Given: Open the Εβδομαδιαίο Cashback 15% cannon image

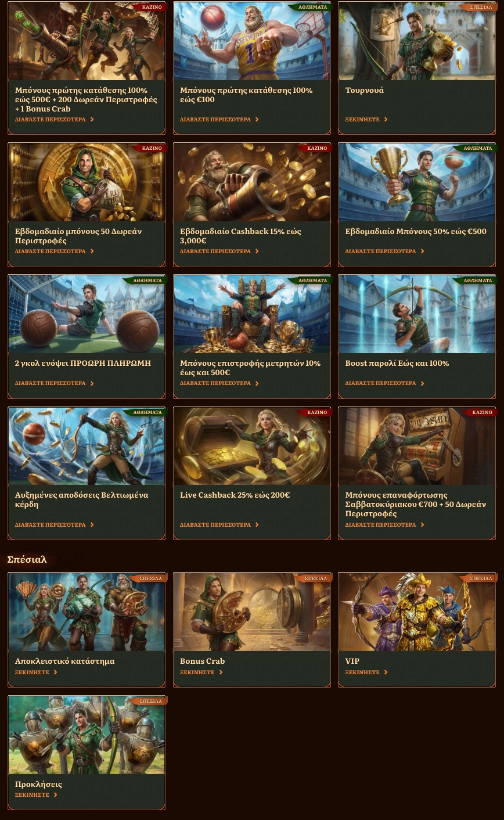Looking at the screenshot, I should pyautogui.click(x=252, y=182).
